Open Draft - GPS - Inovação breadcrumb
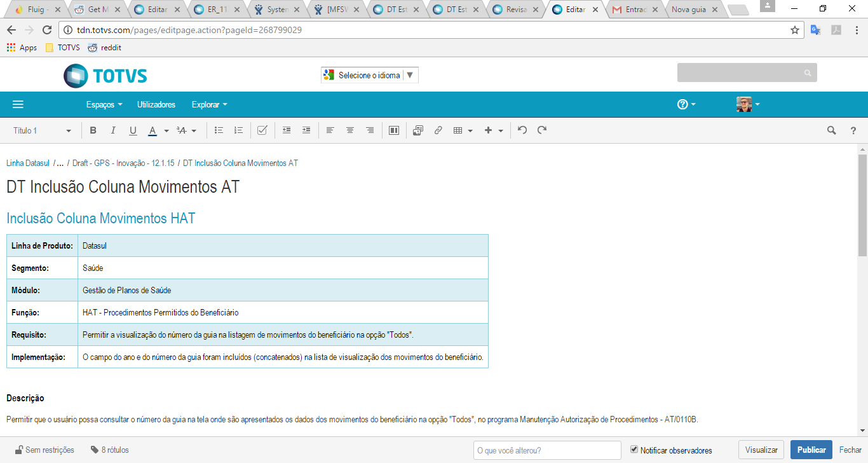 click(x=123, y=163)
